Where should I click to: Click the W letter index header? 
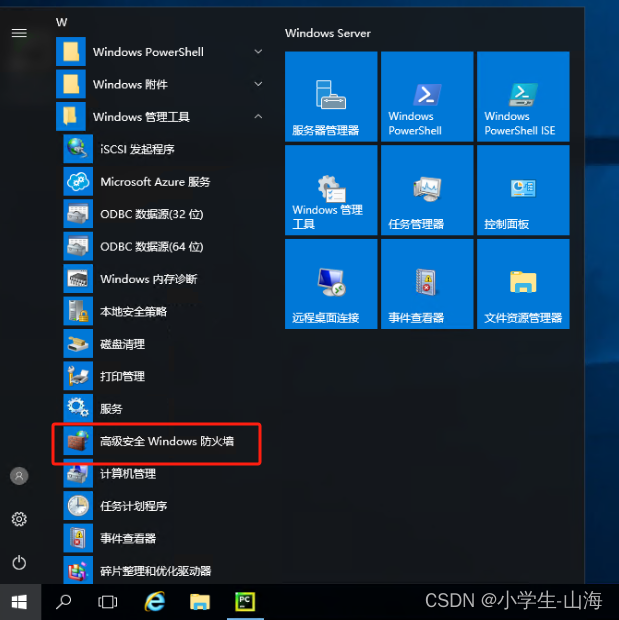[x=61, y=22]
